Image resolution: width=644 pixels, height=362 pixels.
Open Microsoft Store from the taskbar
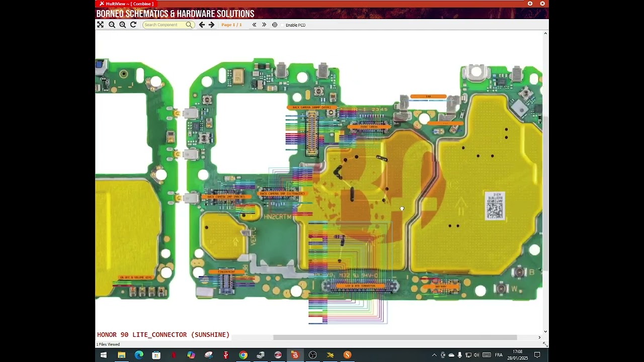[156, 355]
